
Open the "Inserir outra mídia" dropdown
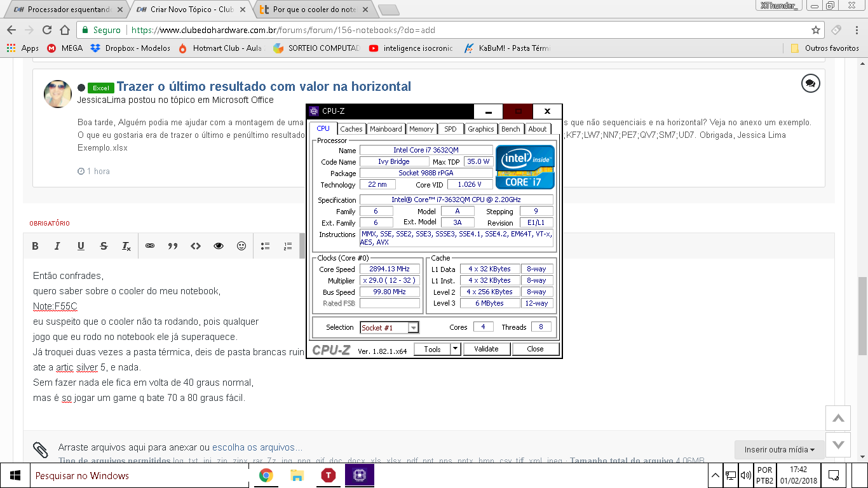coord(780,449)
